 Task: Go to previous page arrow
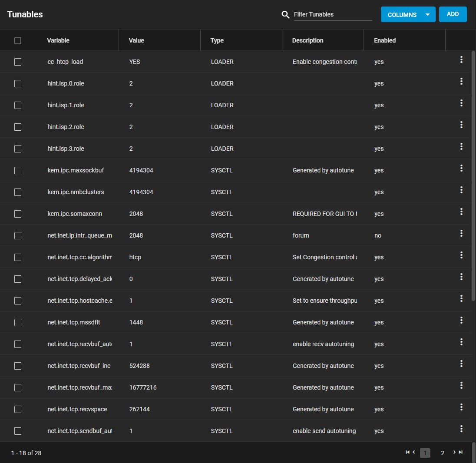(413, 452)
